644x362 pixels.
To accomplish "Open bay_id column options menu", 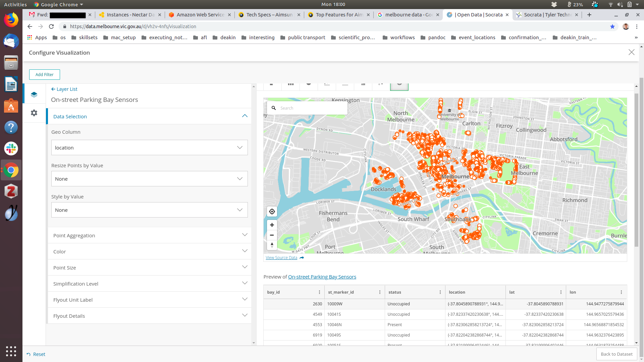I will tap(319, 292).
